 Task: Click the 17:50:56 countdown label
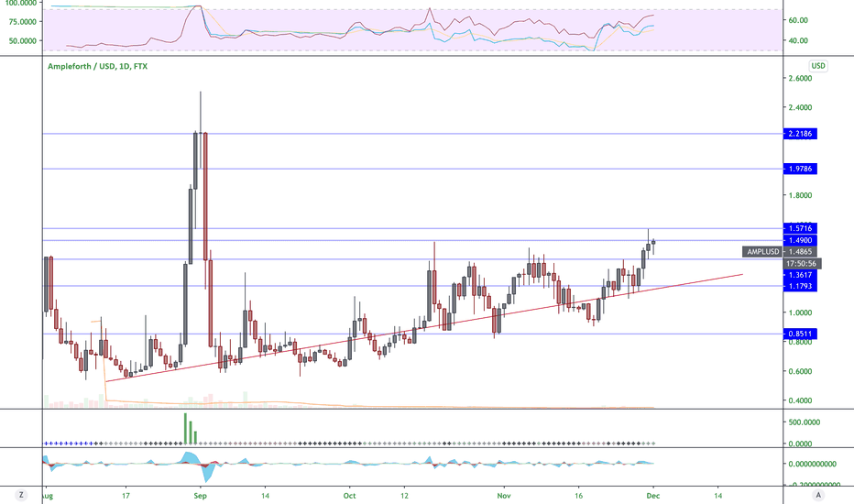(x=803, y=264)
